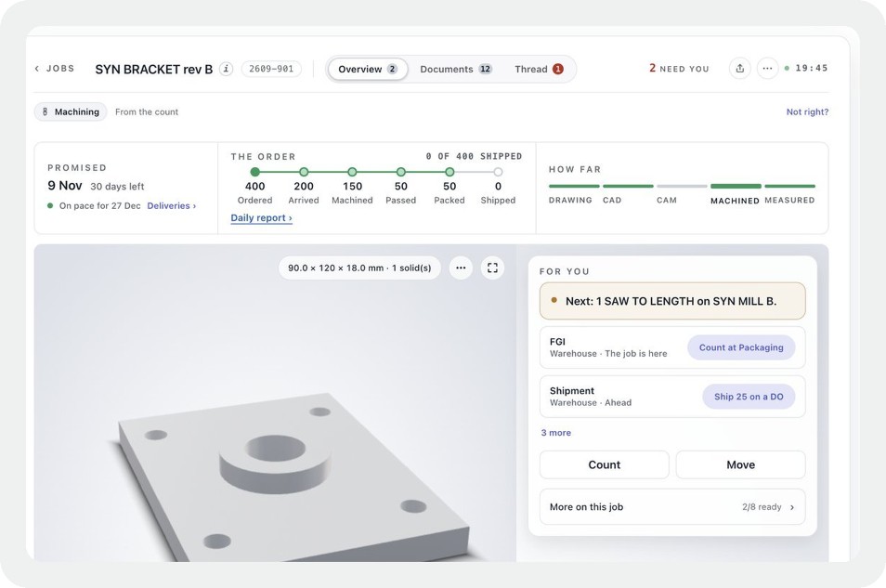886x588 pixels.
Task: Switch to the Documents tab
Action: (456, 69)
